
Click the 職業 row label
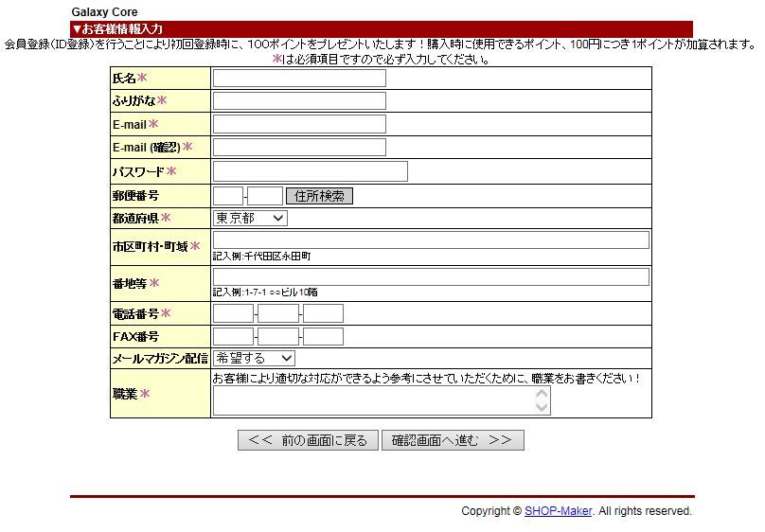(x=125, y=394)
